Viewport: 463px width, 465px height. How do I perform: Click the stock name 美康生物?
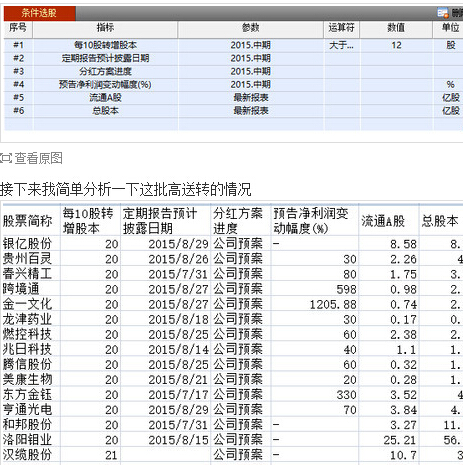pyautogui.click(x=27, y=379)
